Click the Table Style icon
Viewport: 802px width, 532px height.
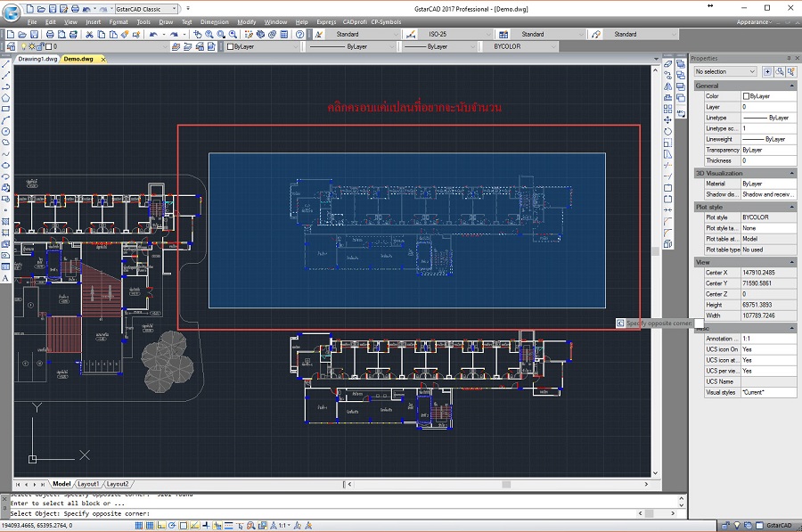click(503, 34)
